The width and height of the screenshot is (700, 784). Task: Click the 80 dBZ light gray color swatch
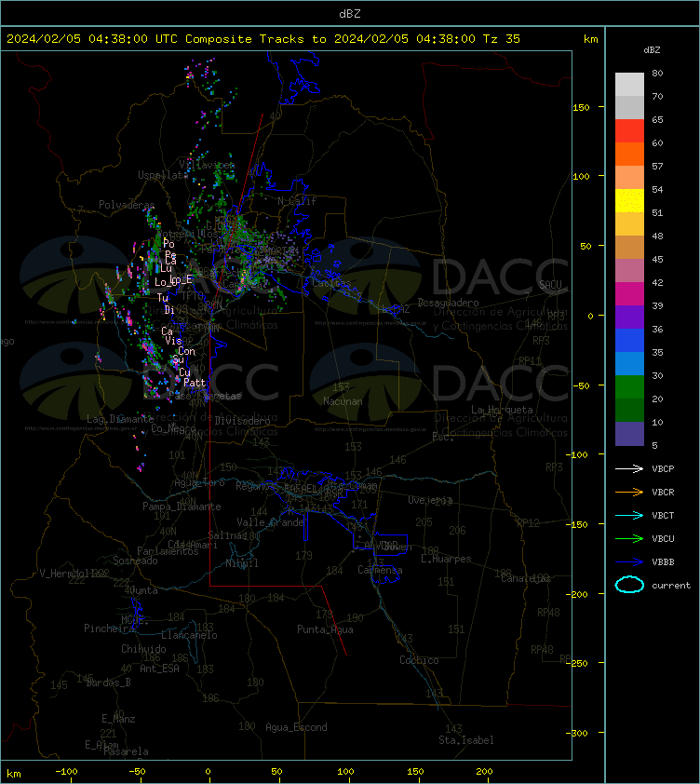click(x=629, y=85)
